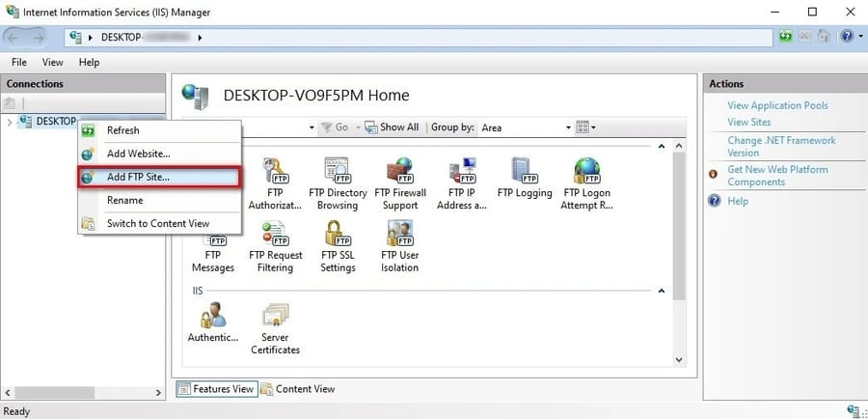Click the Back navigation arrow

[x=13, y=38]
